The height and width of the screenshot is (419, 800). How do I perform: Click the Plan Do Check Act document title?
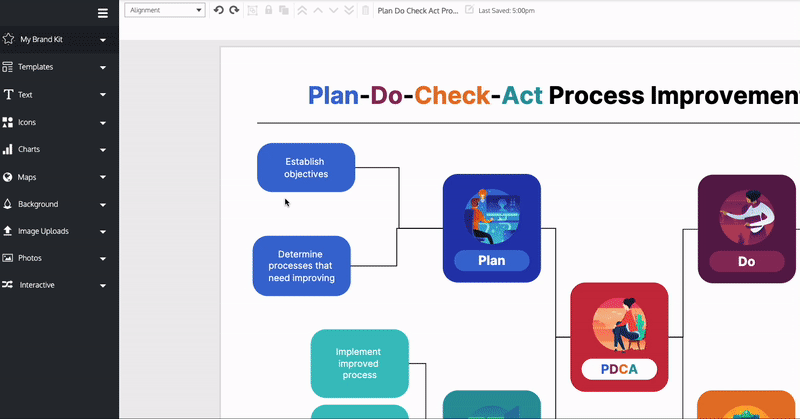[x=418, y=10]
